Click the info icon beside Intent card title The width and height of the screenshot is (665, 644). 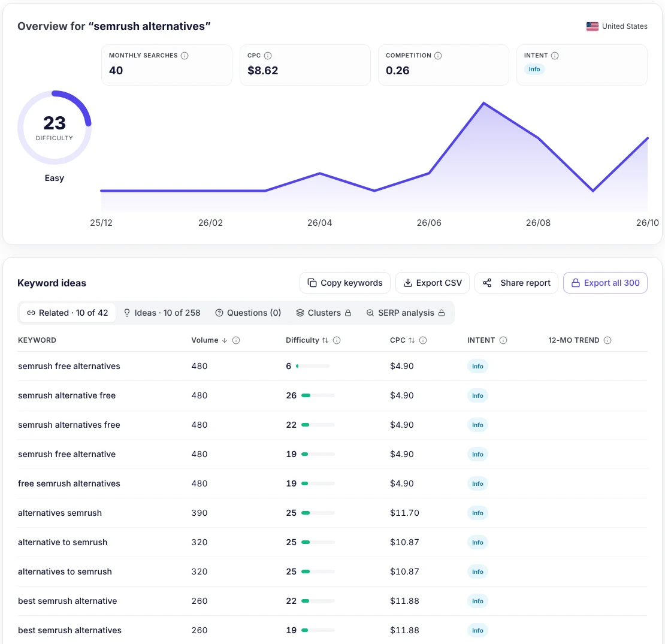click(x=555, y=56)
